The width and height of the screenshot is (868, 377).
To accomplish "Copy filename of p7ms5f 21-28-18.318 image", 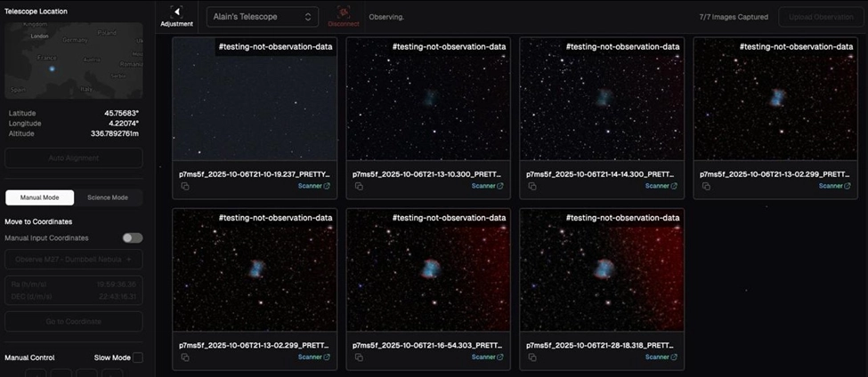I will click(x=532, y=357).
